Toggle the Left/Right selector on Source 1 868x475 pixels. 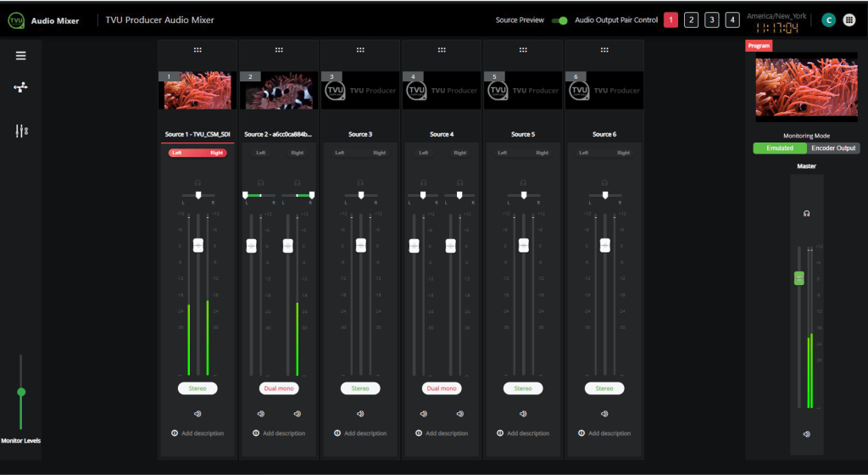click(x=198, y=153)
